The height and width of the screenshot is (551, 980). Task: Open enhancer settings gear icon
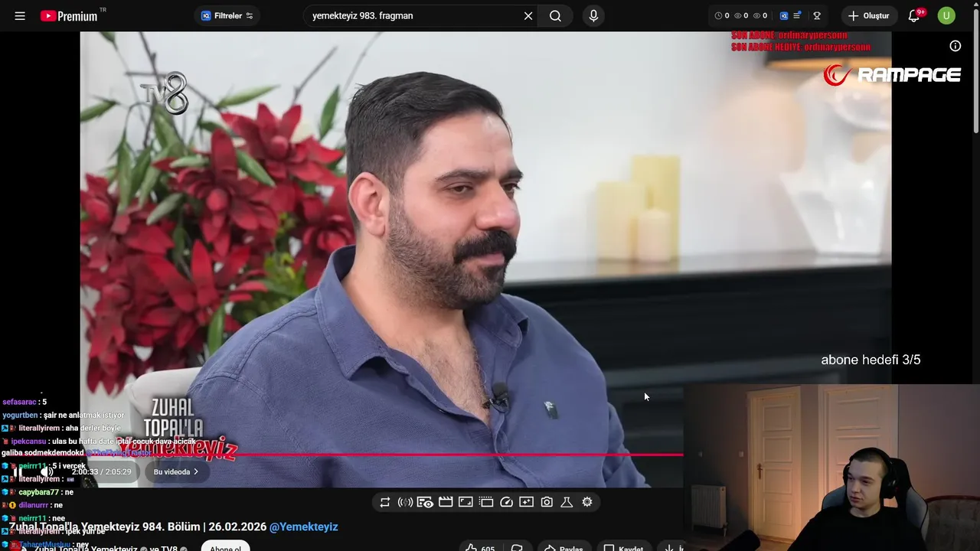[587, 502]
